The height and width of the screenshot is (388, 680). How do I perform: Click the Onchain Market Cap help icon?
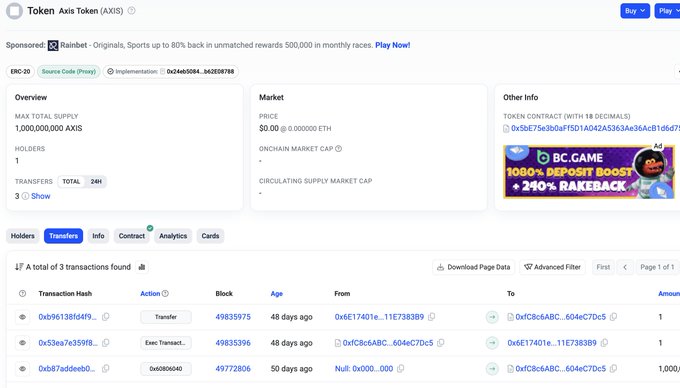click(339, 149)
